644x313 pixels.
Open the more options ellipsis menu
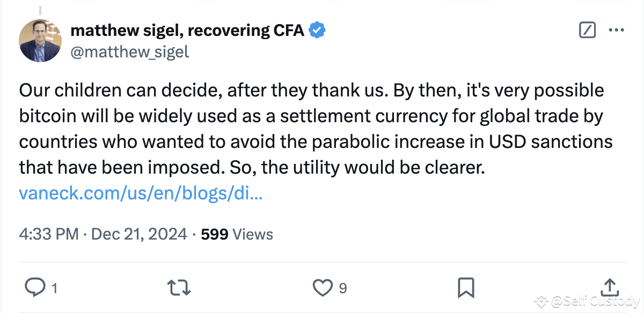(616, 31)
